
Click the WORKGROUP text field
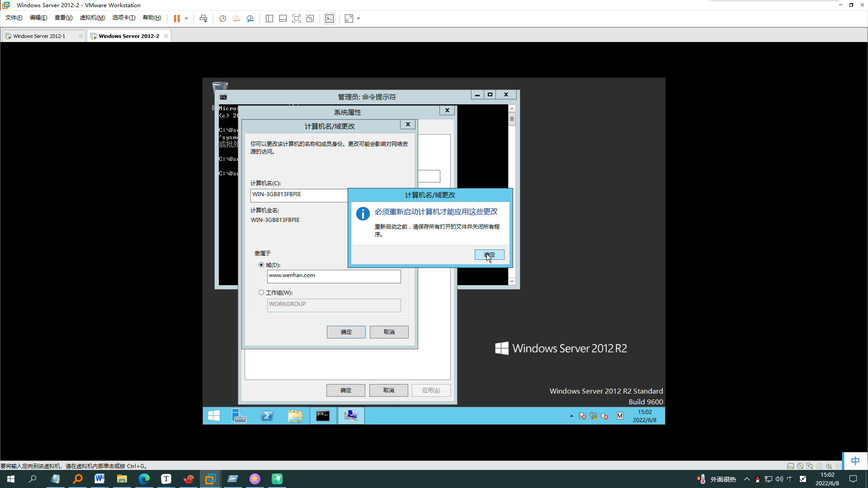[x=334, y=305]
